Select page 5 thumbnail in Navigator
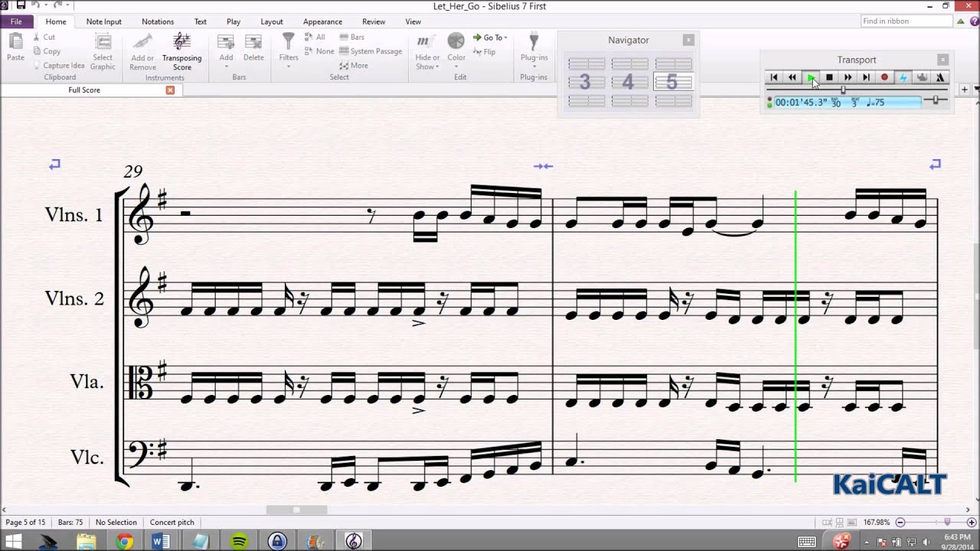The image size is (980, 551). pos(673,82)
